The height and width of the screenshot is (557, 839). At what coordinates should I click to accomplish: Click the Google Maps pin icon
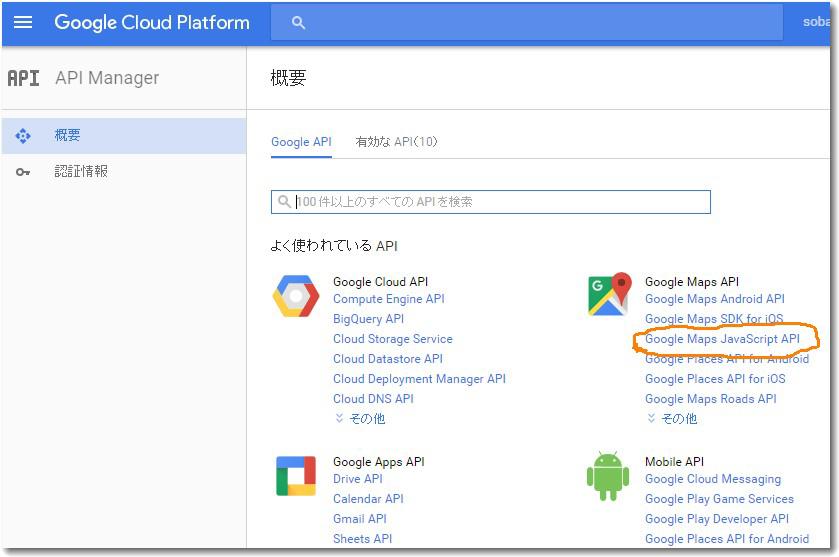point(608,294)
